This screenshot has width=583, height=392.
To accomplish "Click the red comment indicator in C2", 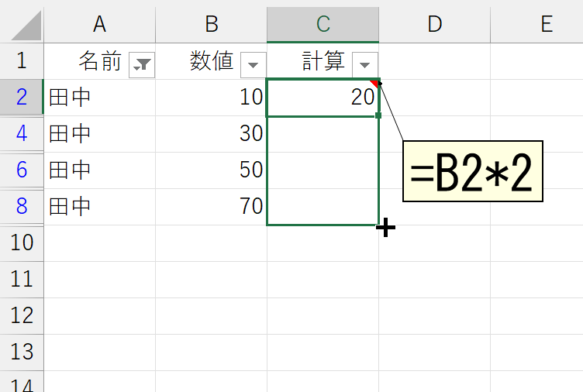I will pyautogui.click(x=374, y=83).
